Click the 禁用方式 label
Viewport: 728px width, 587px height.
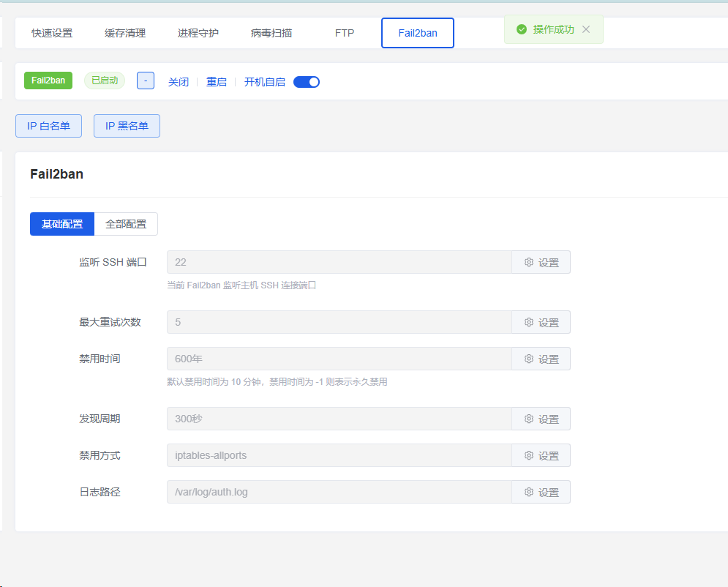click(x=100, y=455)
